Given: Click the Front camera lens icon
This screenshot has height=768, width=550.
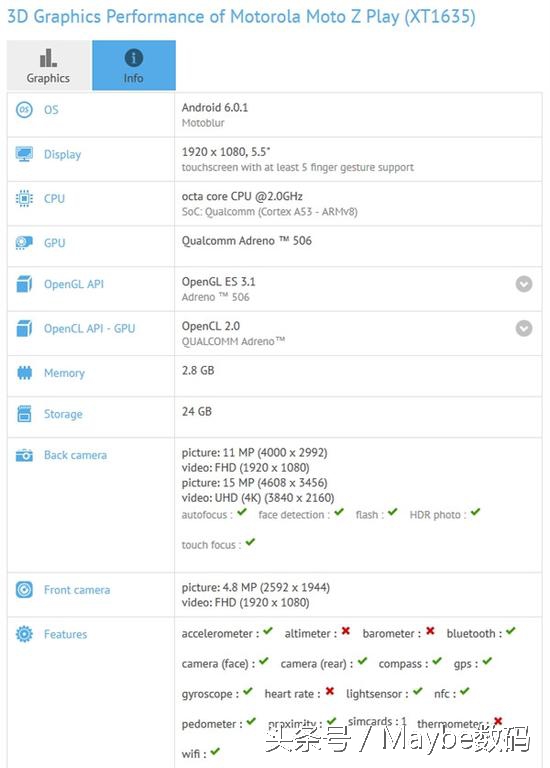Looking at the screenshot, I should [24, 589].
